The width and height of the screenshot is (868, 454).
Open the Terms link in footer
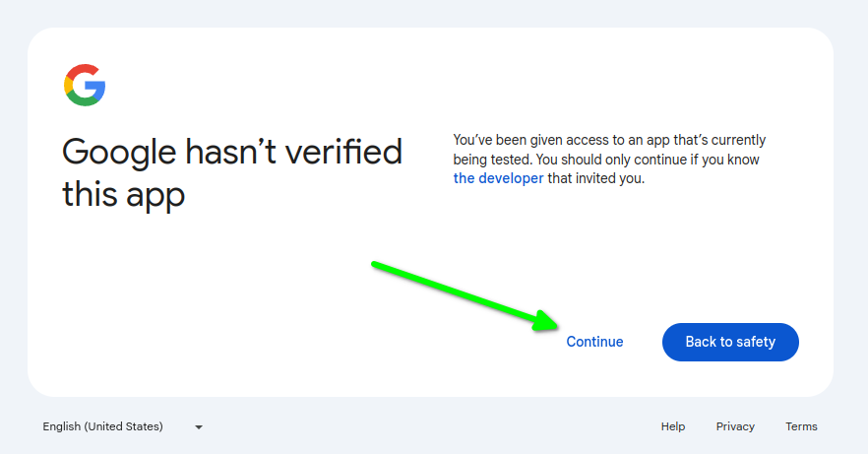[x=801, y=426]
